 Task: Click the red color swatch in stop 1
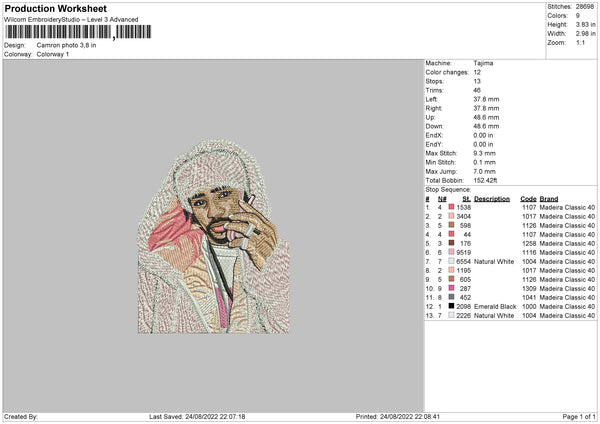[x=451, y=207]
